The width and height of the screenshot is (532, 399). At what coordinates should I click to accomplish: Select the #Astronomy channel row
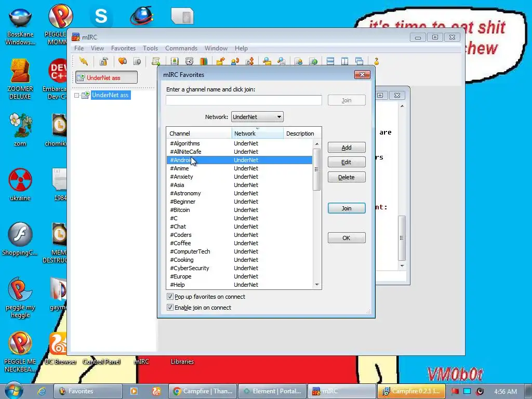[239, 193]
